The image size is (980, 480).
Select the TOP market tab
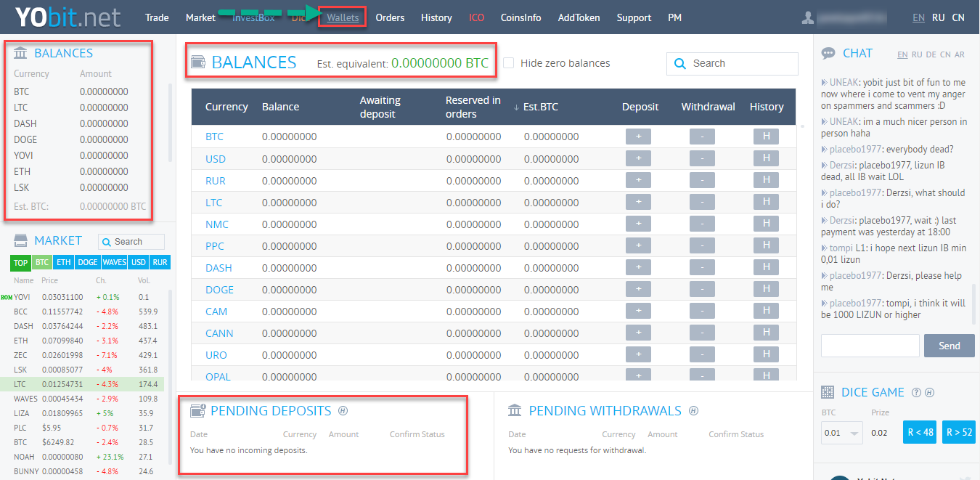pos(21,262)
